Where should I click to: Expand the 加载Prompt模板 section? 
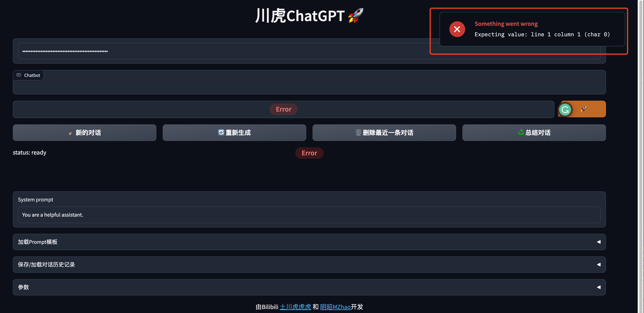[309, 242]
